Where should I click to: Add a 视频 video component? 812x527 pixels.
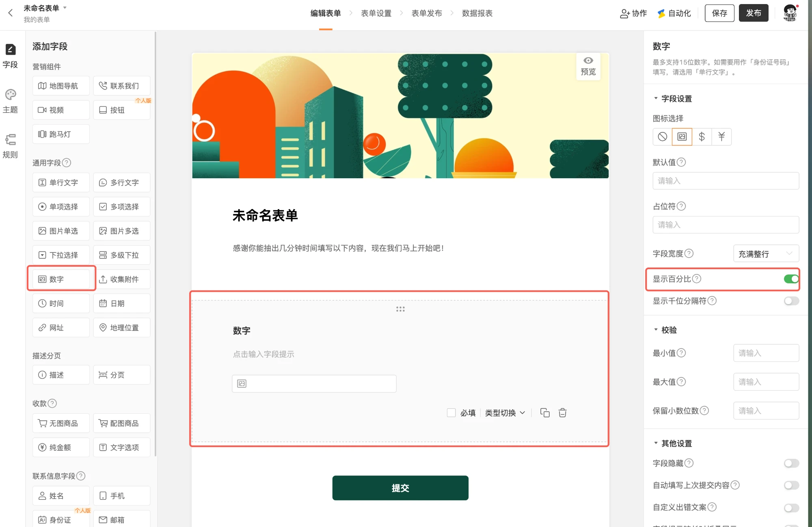coord(61,110)
